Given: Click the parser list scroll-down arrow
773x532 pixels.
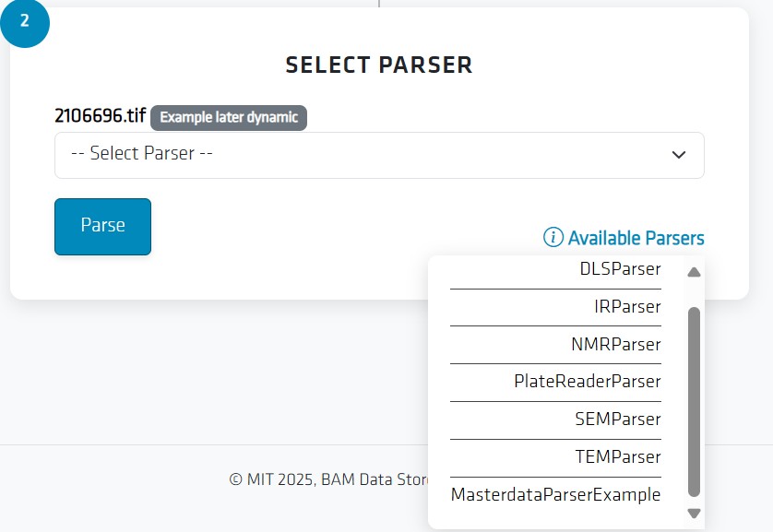Looking at the screenshot, I should 695,514.
